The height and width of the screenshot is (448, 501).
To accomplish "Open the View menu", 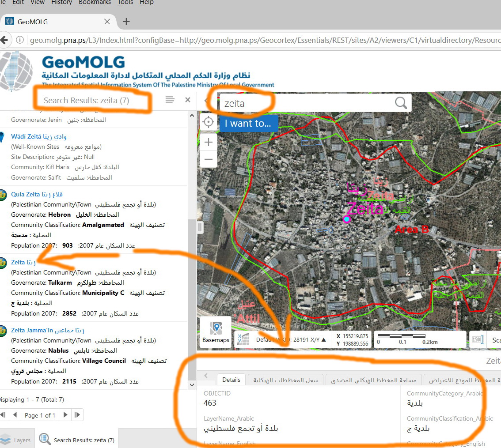I will (x=38, y=2).
